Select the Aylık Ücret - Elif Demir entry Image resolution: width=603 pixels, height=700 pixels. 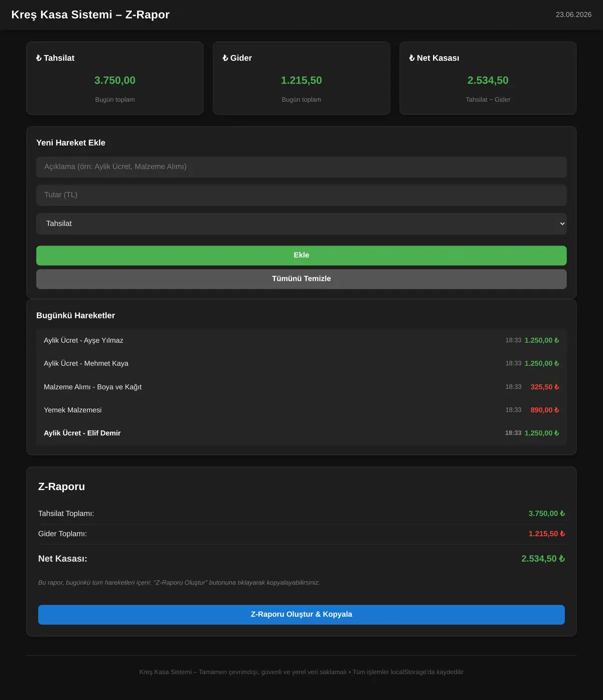pyautogui.click(x=301, y=433)
